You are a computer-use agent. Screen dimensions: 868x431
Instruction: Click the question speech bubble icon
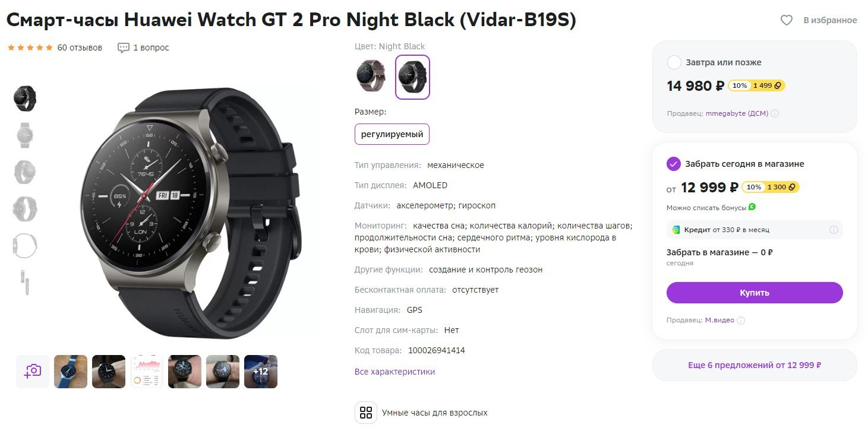[x=123, y=47]
